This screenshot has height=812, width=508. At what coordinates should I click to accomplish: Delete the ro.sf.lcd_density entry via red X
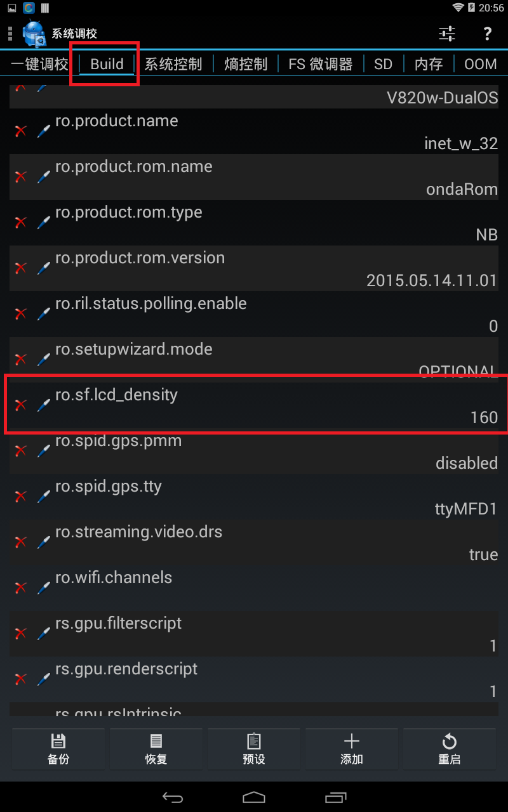coord(20,405)
